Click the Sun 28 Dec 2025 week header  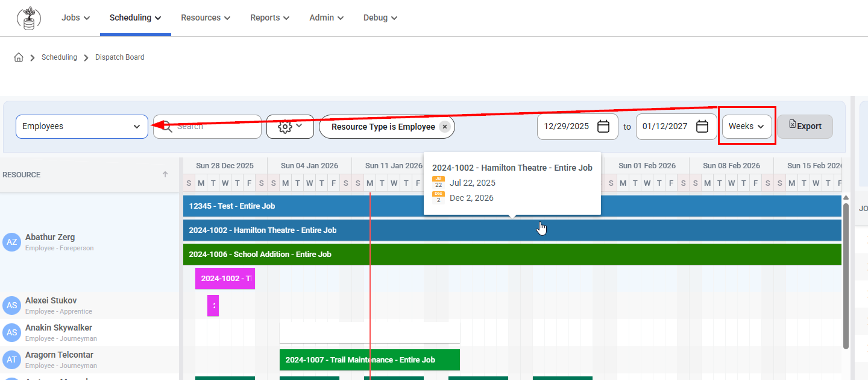[x=225, y=165]
